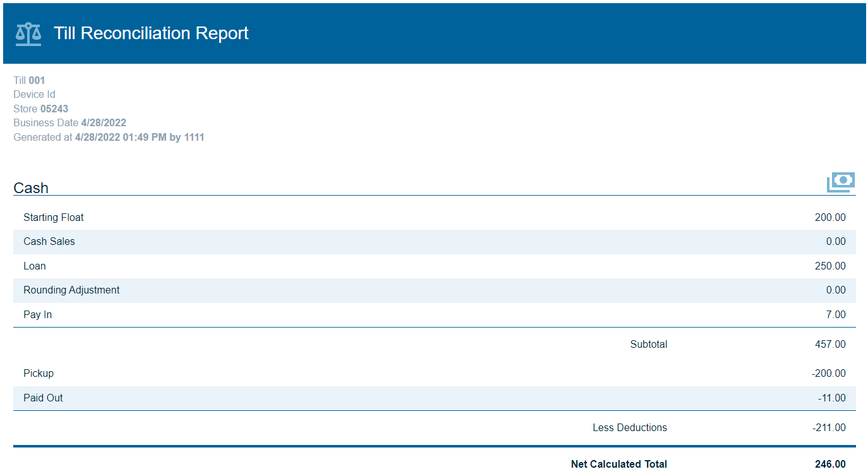868x474 pixels.
Task: Click the Subtotal value 457.00
Action: pos(830,345)
